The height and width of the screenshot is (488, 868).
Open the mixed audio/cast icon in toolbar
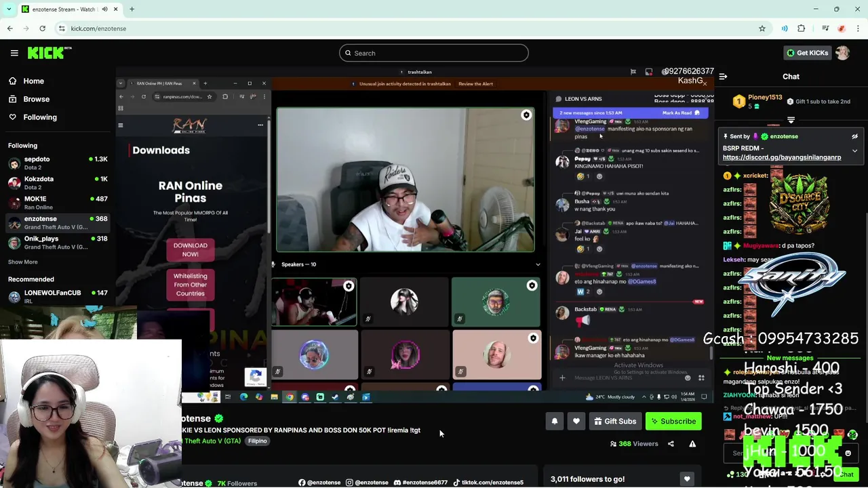pyautogui.click(x=784, y=28)
